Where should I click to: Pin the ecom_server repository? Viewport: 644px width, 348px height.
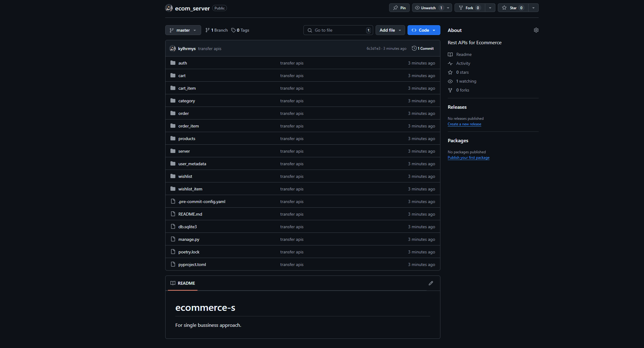(x=399, y=8)
